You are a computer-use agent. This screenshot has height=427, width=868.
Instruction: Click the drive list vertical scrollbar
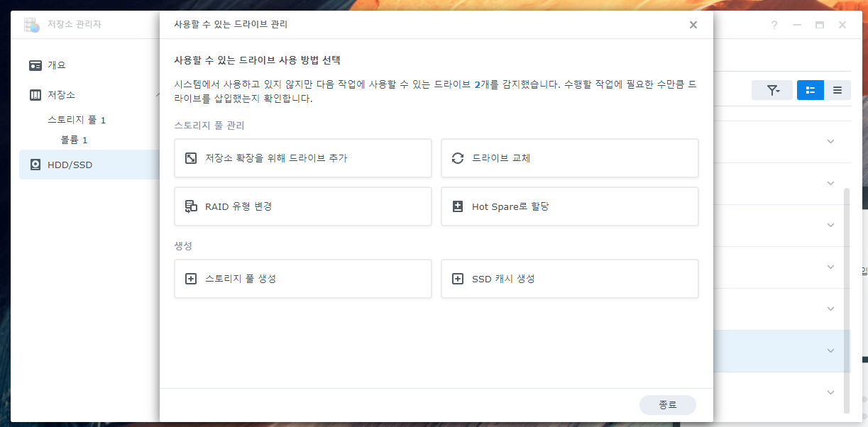[x=846, y=298]
